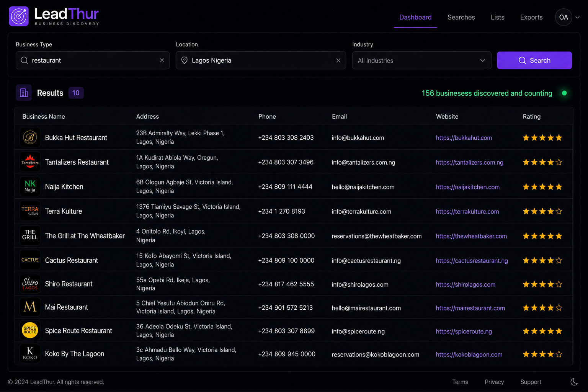Click the magnifier icon in Business Type
This screenshot has width=588, height=392.
(24, 60)
